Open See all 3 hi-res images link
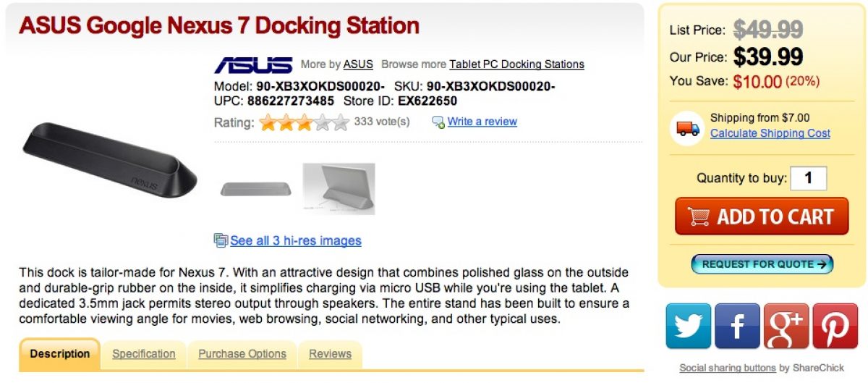The height and width of the screenshot is (383, 868). [x=296, y=240]
